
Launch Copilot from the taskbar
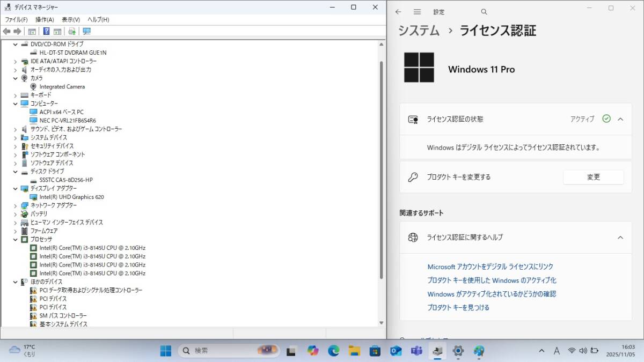[x=312, y=351]
